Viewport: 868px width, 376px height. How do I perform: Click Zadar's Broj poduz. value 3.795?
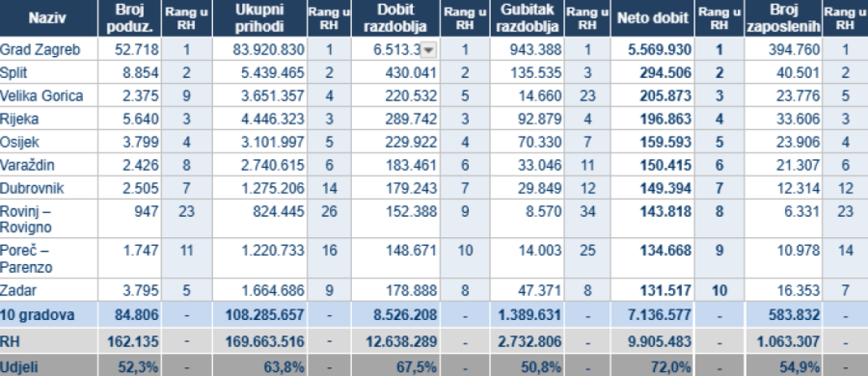(129, 290)
